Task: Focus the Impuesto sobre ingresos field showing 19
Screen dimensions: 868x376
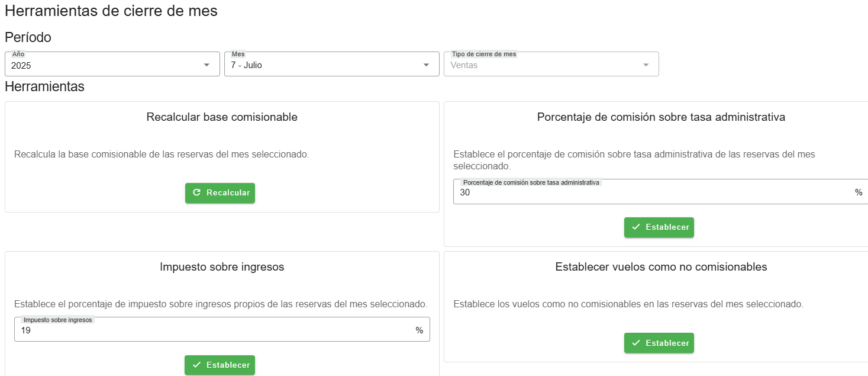Action: tap(213, 330)
